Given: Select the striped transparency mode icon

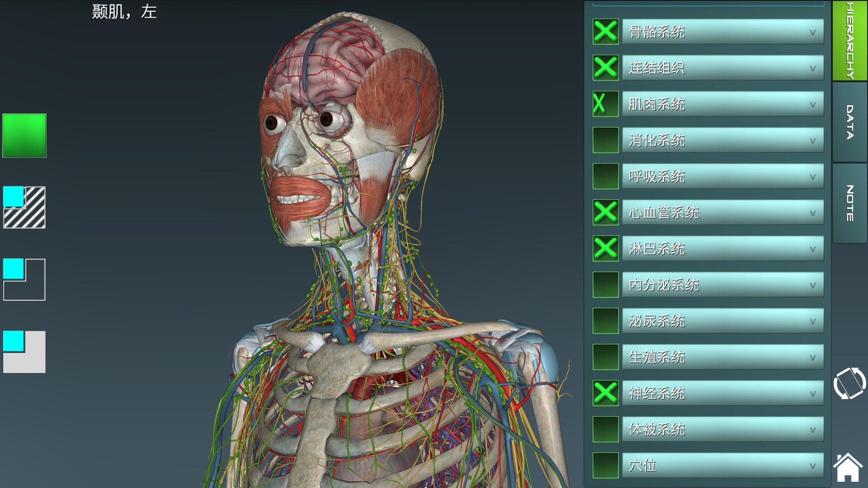Looking at the screenshot, I should click(24, 207).
